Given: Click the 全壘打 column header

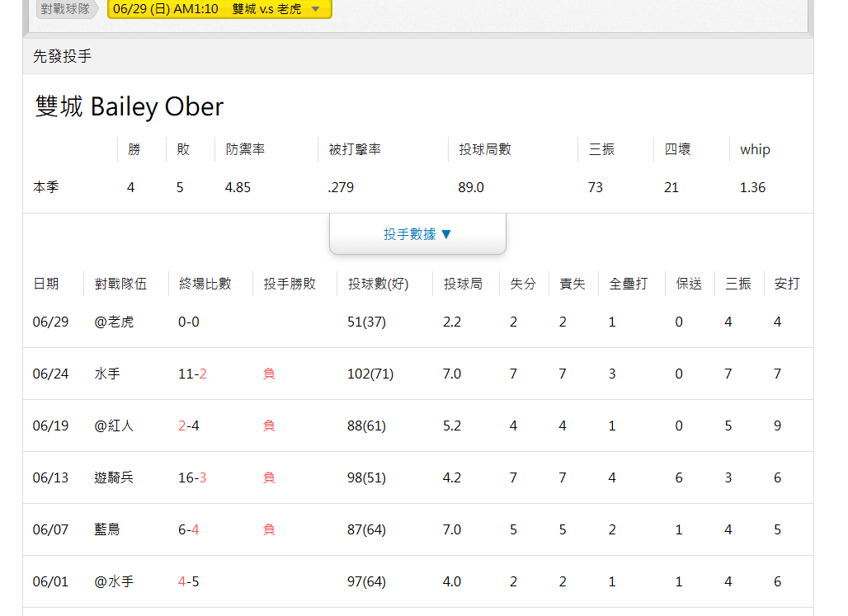Looking at the screenshot, I should tap(629, 284).
